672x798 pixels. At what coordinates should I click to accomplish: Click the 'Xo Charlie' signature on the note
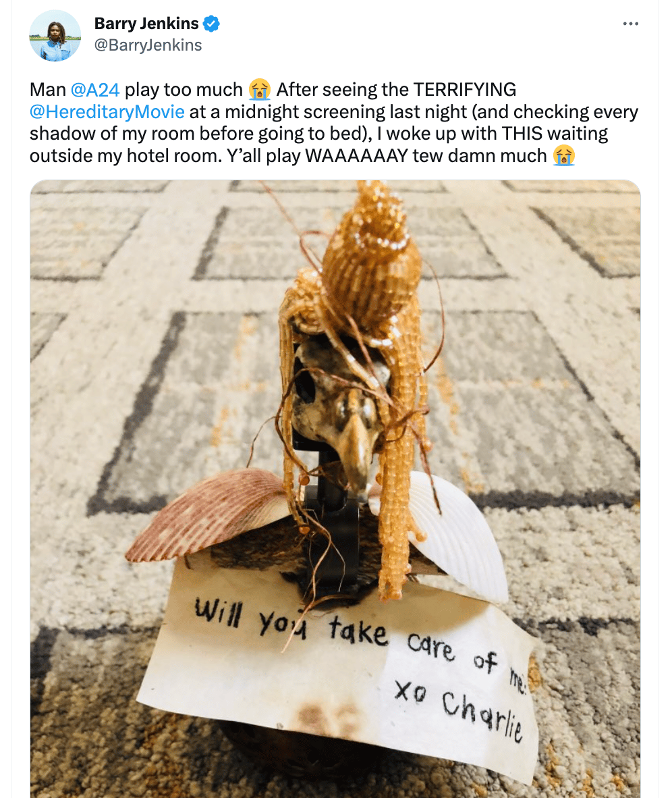tap(459, 711)
